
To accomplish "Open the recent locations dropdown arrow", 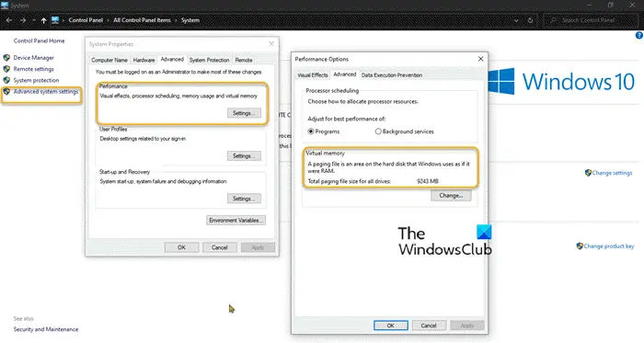I will click(34, 20).
